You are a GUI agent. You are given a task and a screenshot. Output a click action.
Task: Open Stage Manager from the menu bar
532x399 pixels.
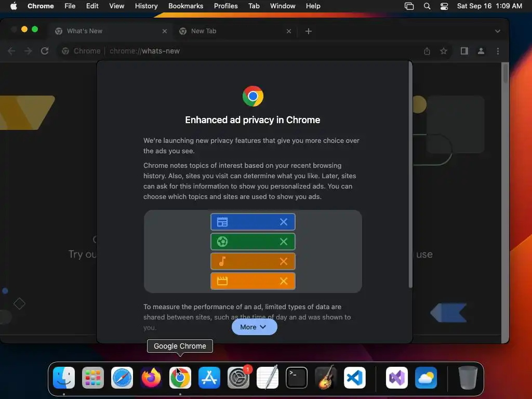click(x=409, y=6)
